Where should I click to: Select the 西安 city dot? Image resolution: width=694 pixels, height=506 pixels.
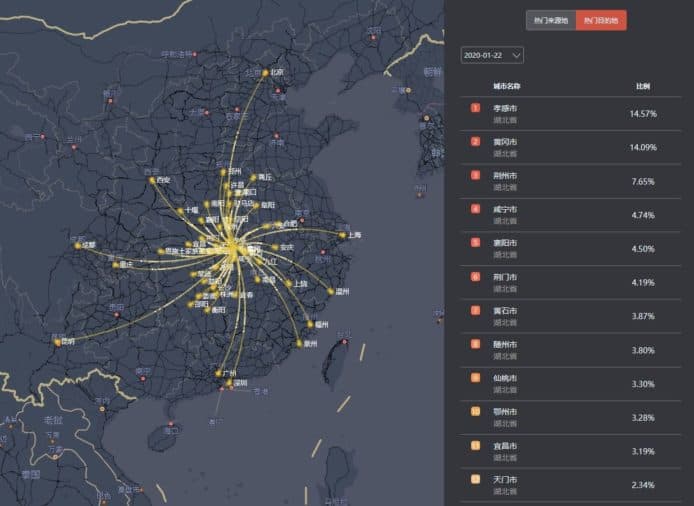click(154, 181)
